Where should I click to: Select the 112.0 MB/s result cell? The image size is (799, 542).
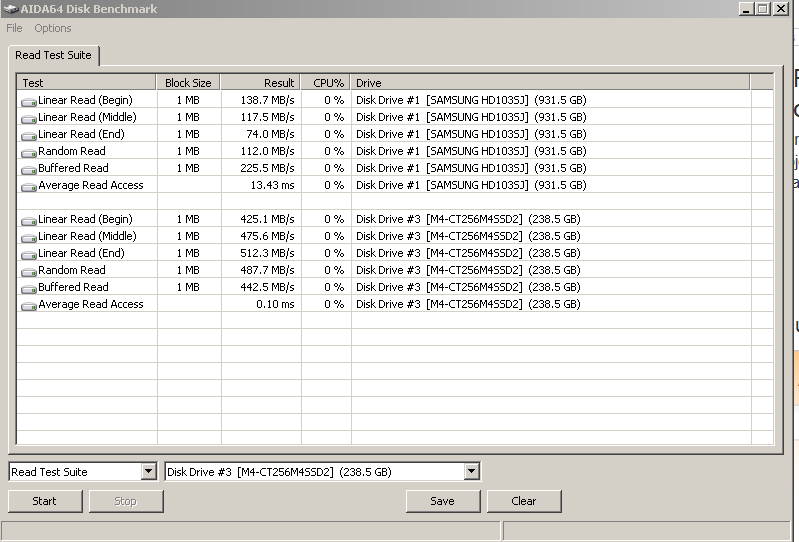coord(268,151)
